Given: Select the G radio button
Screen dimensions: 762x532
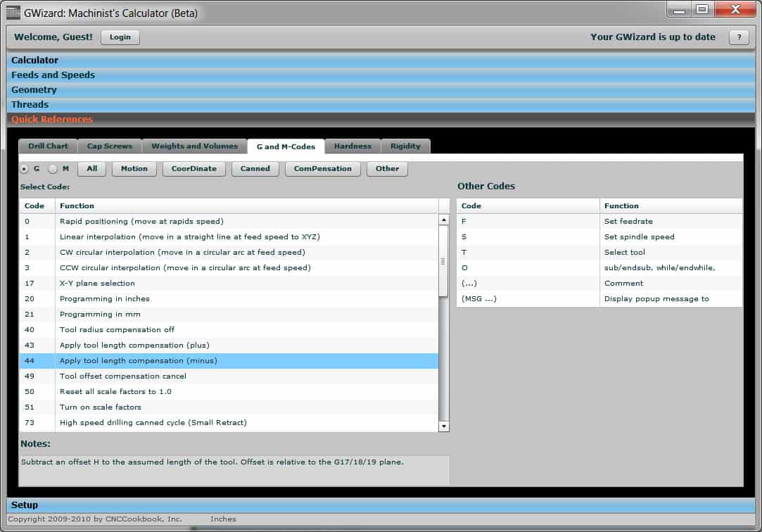Looking at the screenshot, I should (x=25, y=168).
